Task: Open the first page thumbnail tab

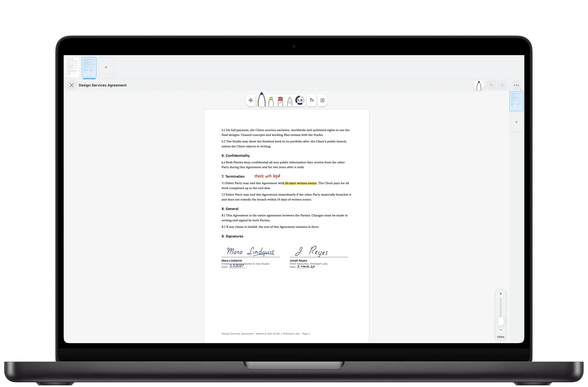Action: click(x=72, y=67)
